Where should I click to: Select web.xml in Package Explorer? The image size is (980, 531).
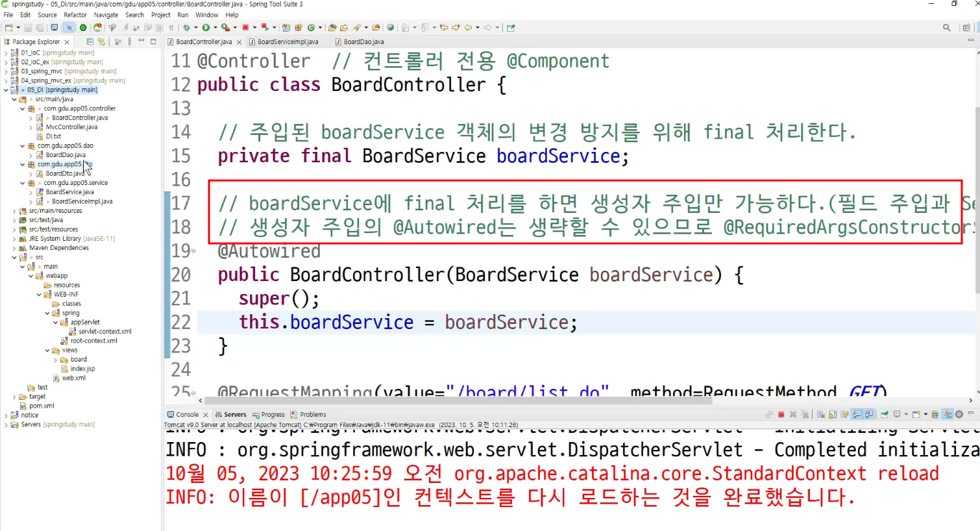point(73,378)
